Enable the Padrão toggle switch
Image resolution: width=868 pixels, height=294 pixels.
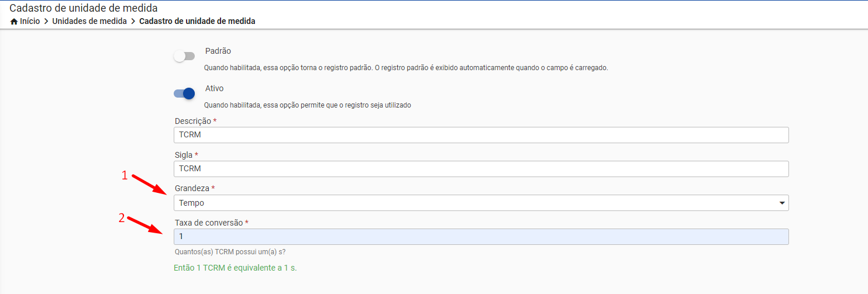[184, 56]
